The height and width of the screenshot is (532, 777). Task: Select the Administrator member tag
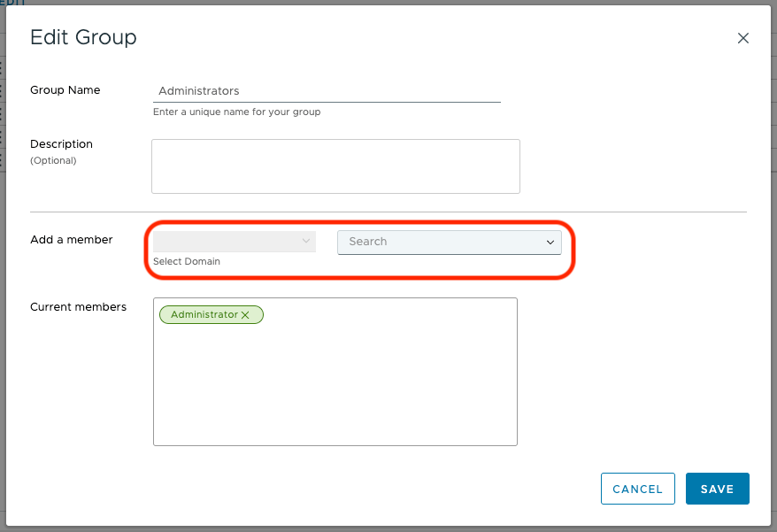click(204, 314)
